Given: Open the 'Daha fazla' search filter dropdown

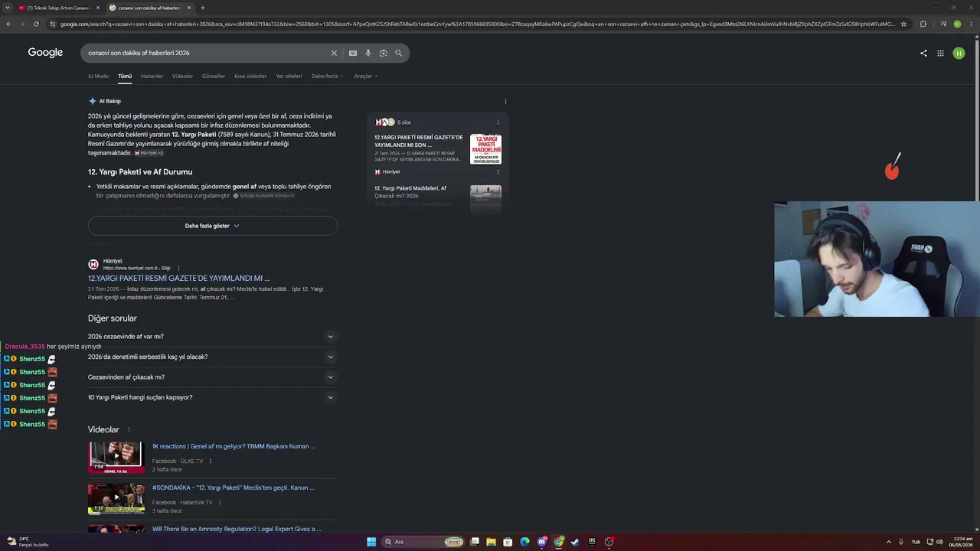Looking at the screenshot, I should click(327, 77).
